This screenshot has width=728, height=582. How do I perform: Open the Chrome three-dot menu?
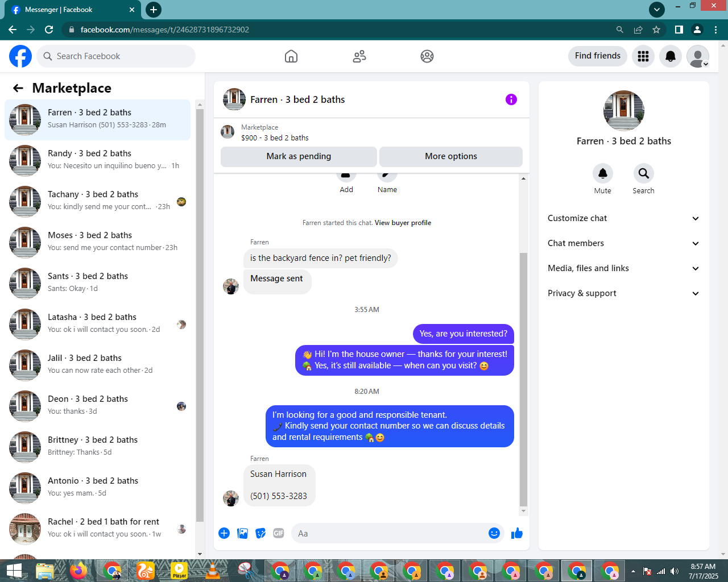715,30
